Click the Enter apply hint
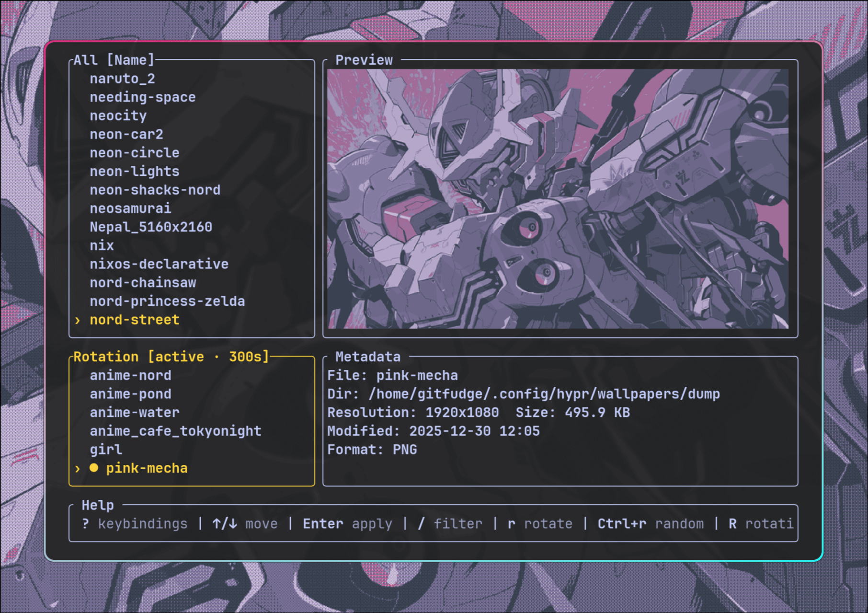The width and height of the screenshot is (868, 613). point(347,524)
